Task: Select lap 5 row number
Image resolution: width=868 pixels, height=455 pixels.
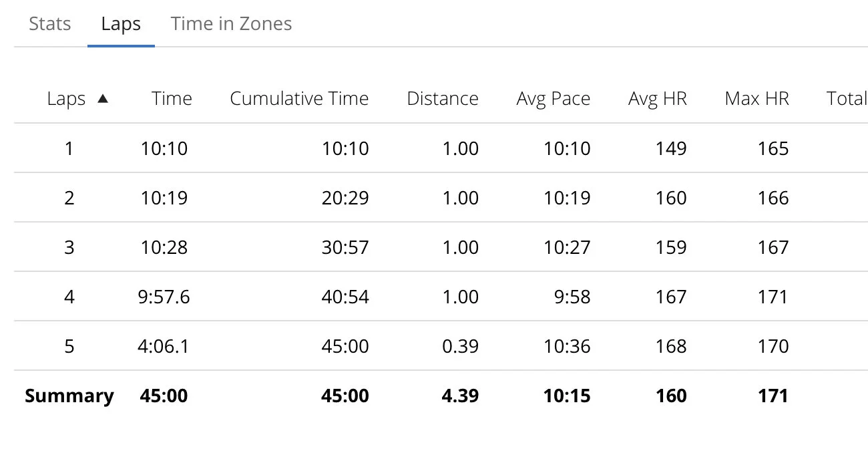Action: 69,346
